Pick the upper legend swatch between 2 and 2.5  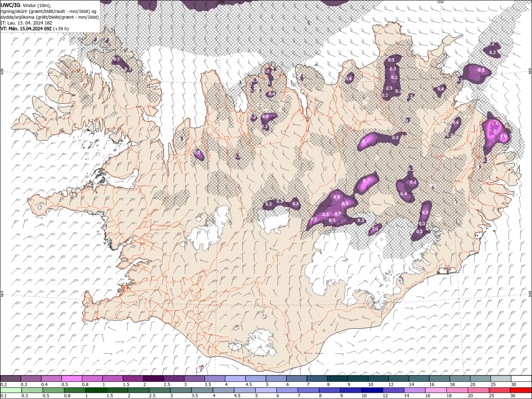pyautogui.click(x=153, y=379)
